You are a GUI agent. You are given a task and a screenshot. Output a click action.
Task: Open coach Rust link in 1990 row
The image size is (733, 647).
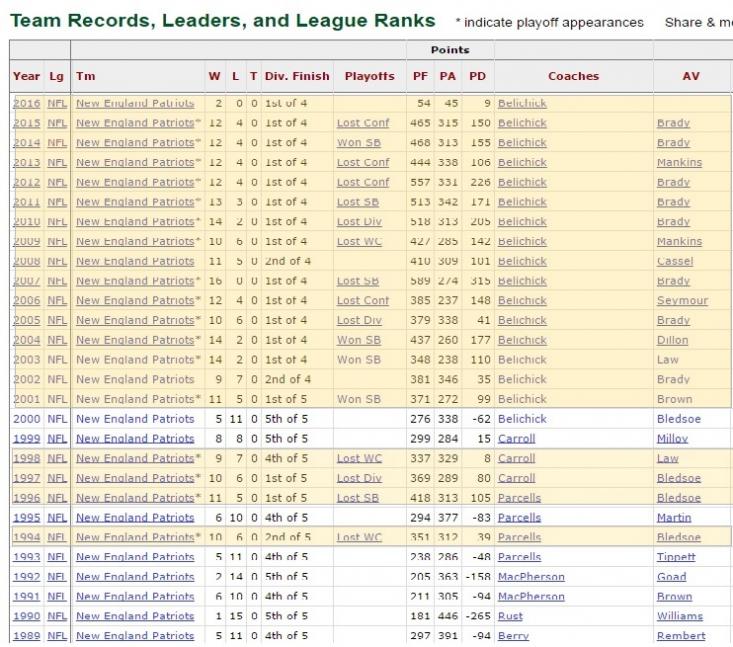[x=510, y=616]
